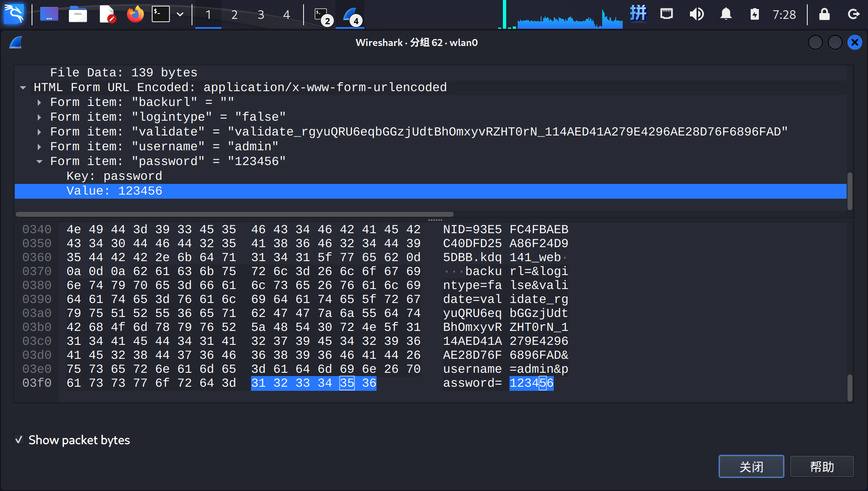
Task: Select the Value: 123456 row
Action: [431, 191]
